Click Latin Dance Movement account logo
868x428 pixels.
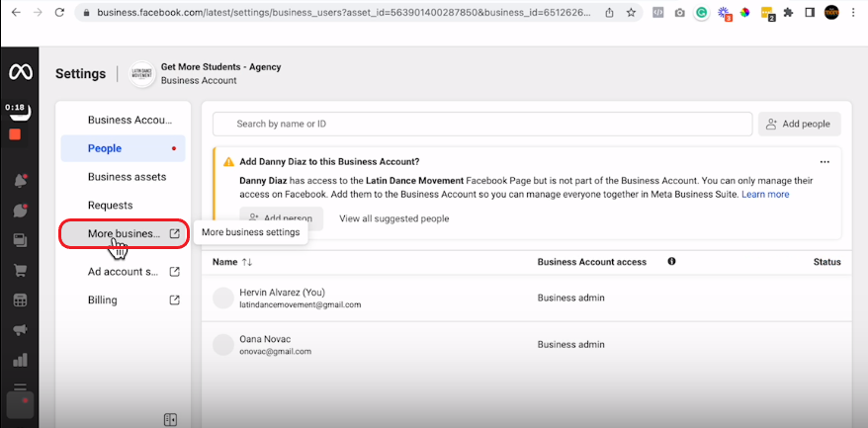click(x=142, y=74)
